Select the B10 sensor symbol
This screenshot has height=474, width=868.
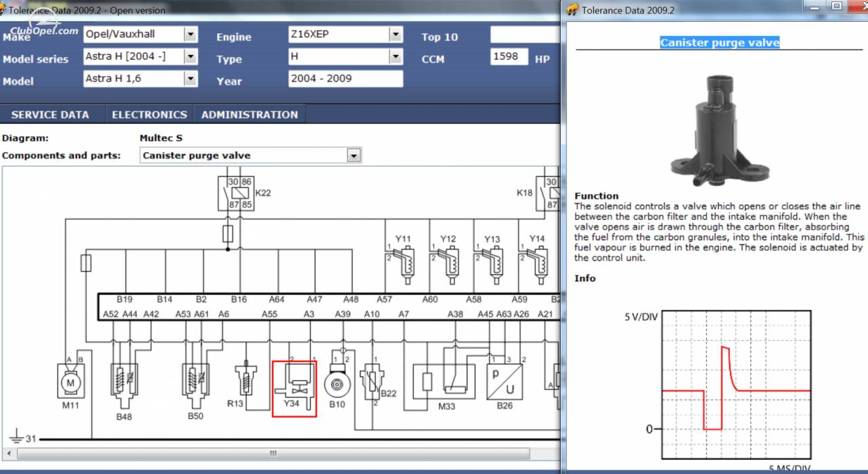[x=337, y=384]
